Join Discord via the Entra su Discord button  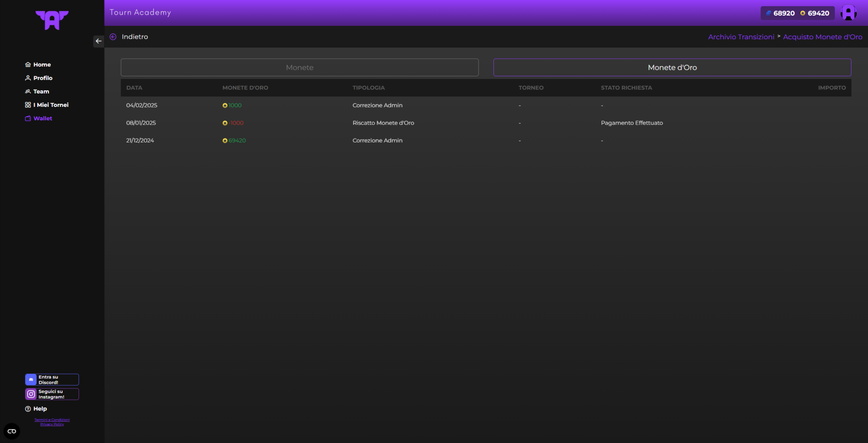(x=52, y=379)
